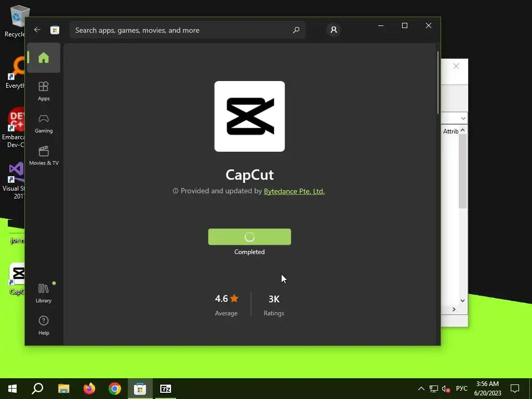Select the Visual Studio desktop shortcut
This screenshot has width=532, height=399.
[x=14, y=181]
